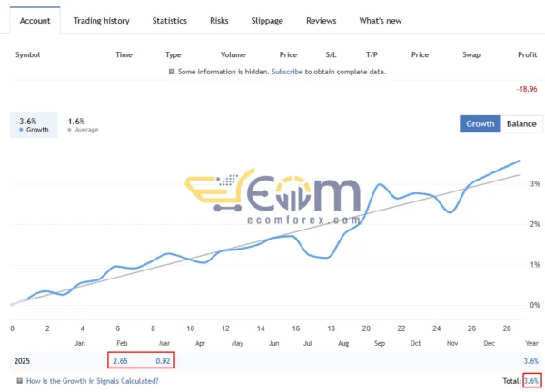View the Reviews tab
The height and width of the screenshot is (392, 545).
coord(321,20)
